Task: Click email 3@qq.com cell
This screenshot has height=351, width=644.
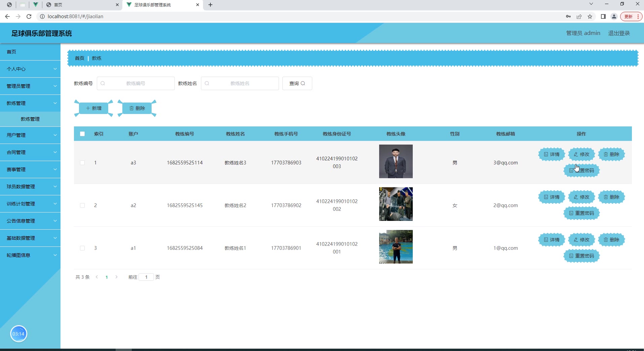Action: click(x=506, y=163)
